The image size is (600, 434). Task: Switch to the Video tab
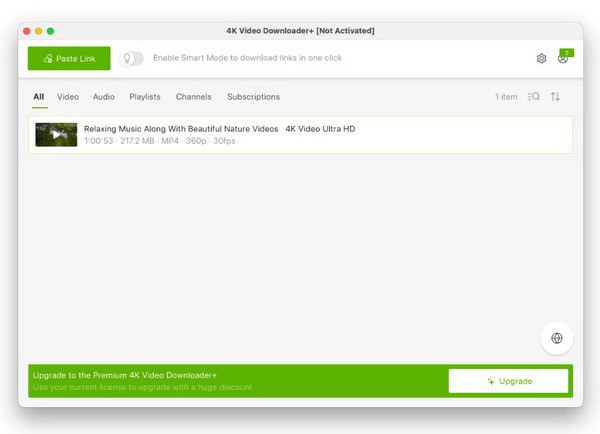[68, 97]
